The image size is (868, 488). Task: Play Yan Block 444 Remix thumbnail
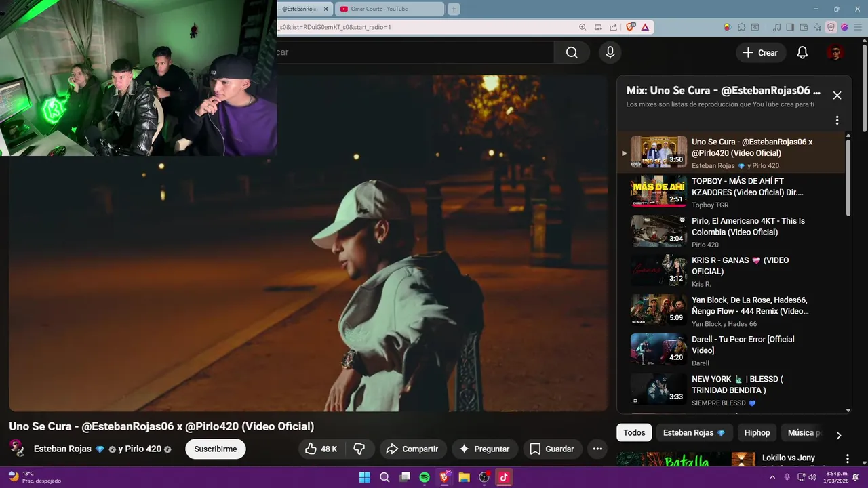[x=658, y=310]
